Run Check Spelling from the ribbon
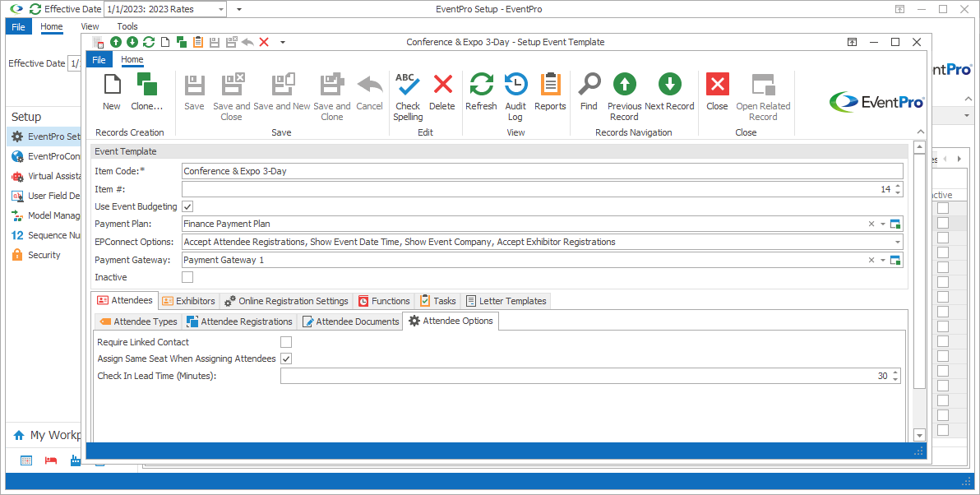This screenshot has height=495, width=980. click(408, 96)
